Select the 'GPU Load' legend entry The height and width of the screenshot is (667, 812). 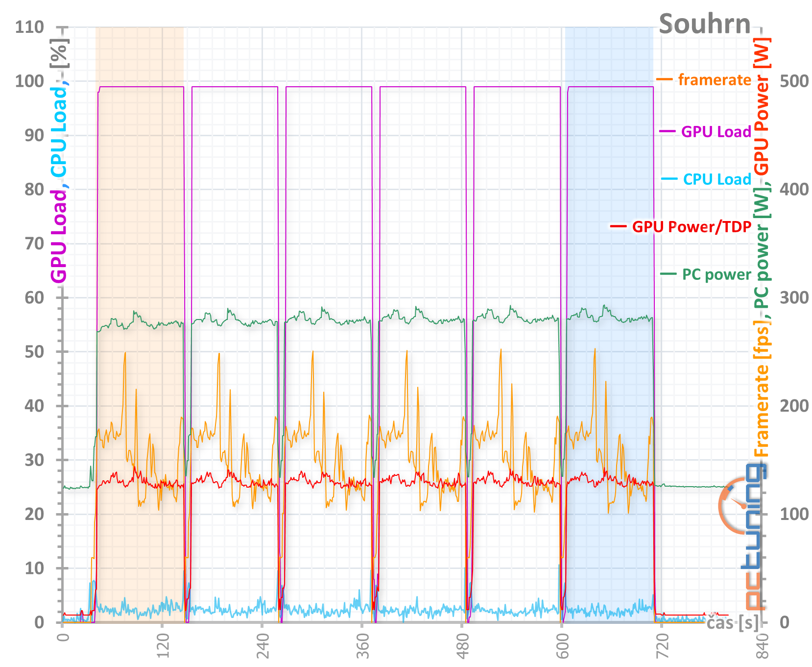point(716,131)
